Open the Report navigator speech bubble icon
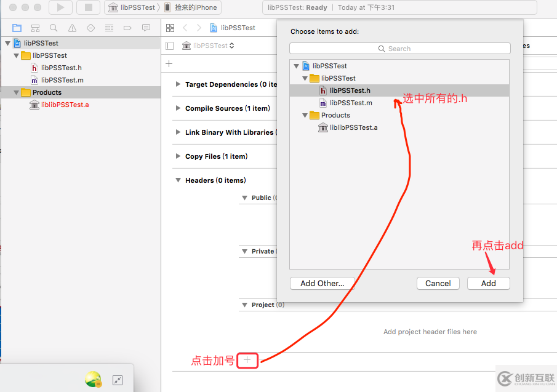Image resolution: width=557 pixels, height=392 pixels. [146, 28]
